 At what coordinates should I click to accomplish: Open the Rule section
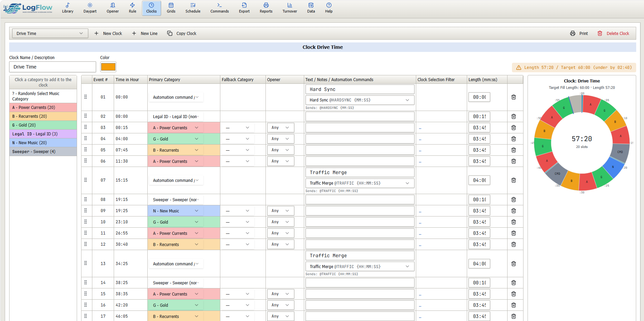coord(132,8)
